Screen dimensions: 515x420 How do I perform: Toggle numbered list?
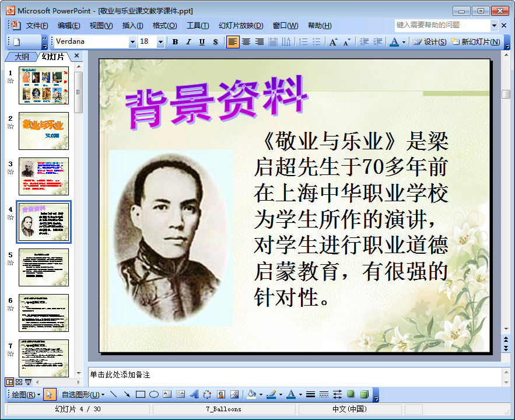click(x=303, y=41)
